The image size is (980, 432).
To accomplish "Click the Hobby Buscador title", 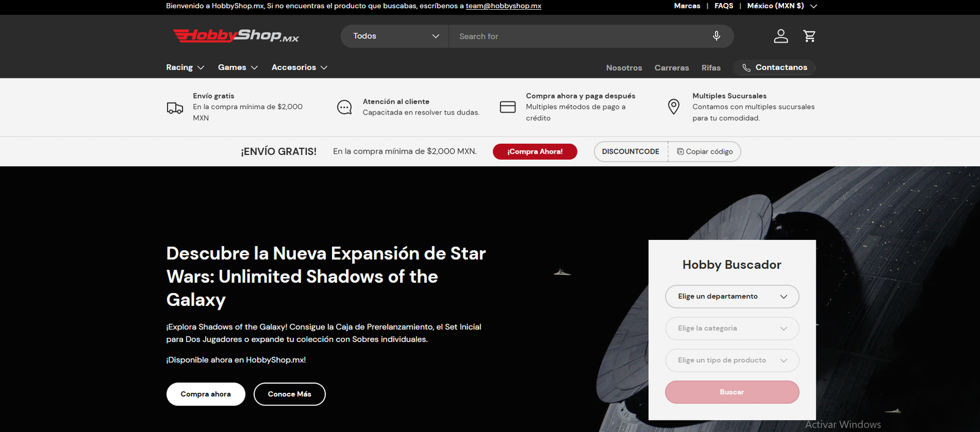I will click(x=732, y=265).
